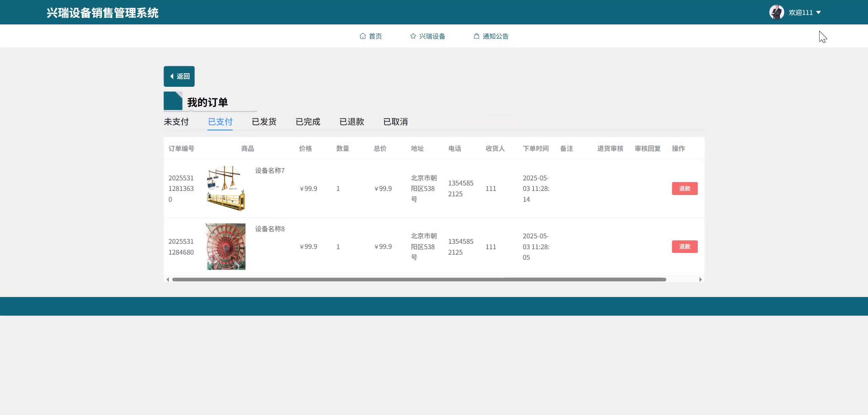Expand the 欢迎111 user dropdown arrow

coord(818,12)
